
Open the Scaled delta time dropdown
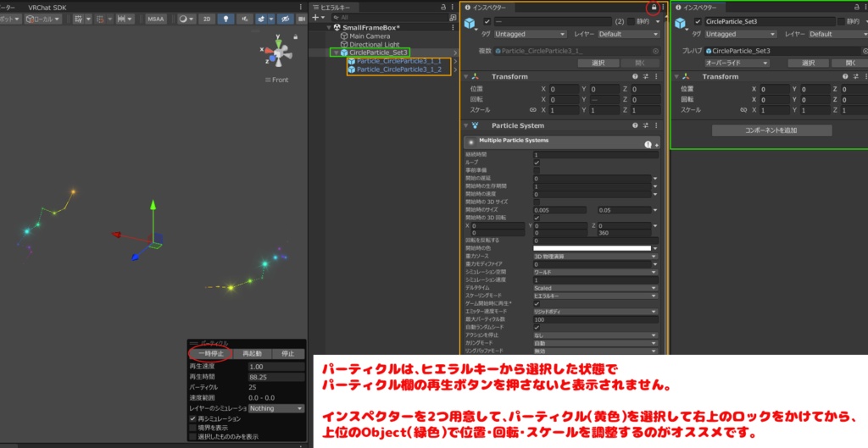coord(595,288)
